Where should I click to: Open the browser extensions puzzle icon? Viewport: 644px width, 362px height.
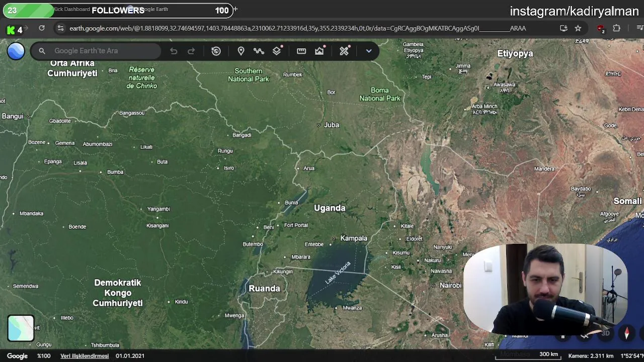617,29
